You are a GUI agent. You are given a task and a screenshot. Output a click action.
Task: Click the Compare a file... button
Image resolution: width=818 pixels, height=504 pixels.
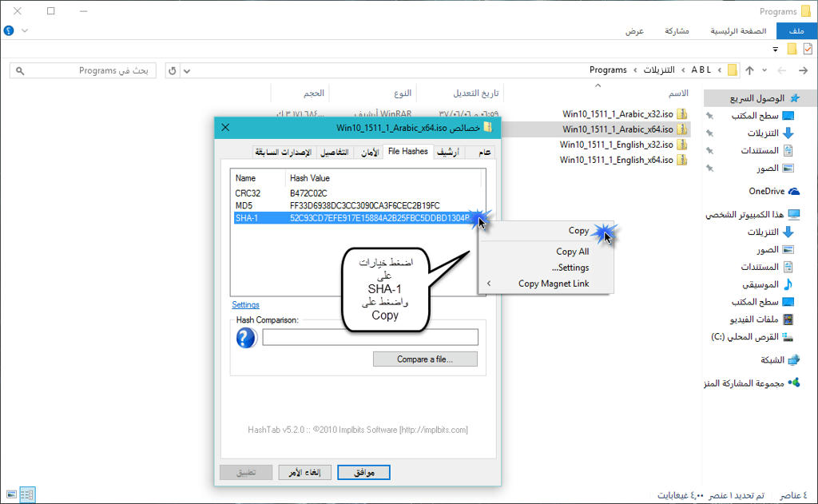coord(425,359)
